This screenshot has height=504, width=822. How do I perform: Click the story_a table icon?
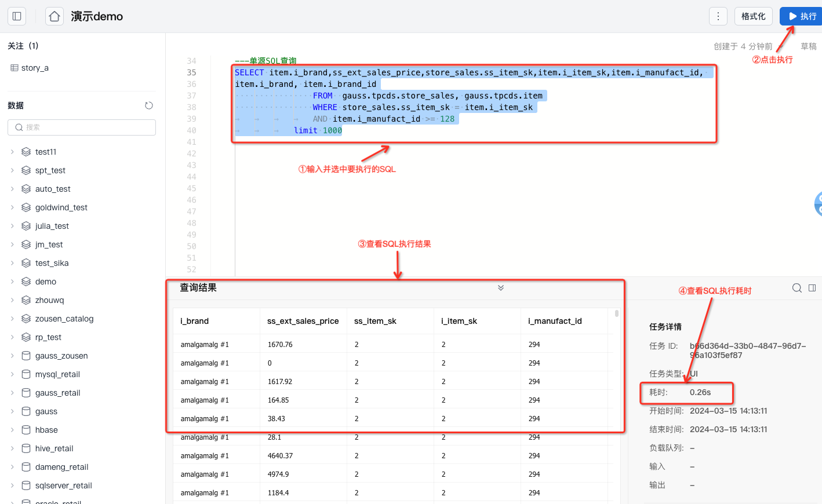point(14,68)
